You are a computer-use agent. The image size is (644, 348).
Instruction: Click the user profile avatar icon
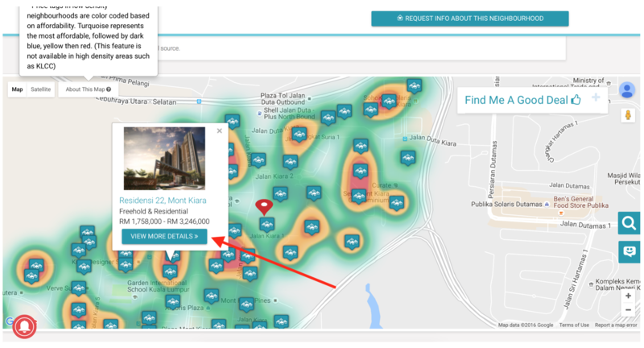627,90
